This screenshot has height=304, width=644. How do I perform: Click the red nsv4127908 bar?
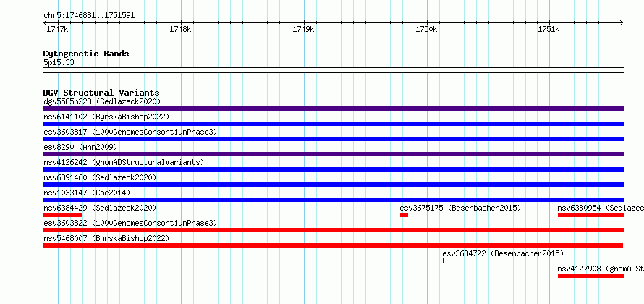[x=590, y=276]
